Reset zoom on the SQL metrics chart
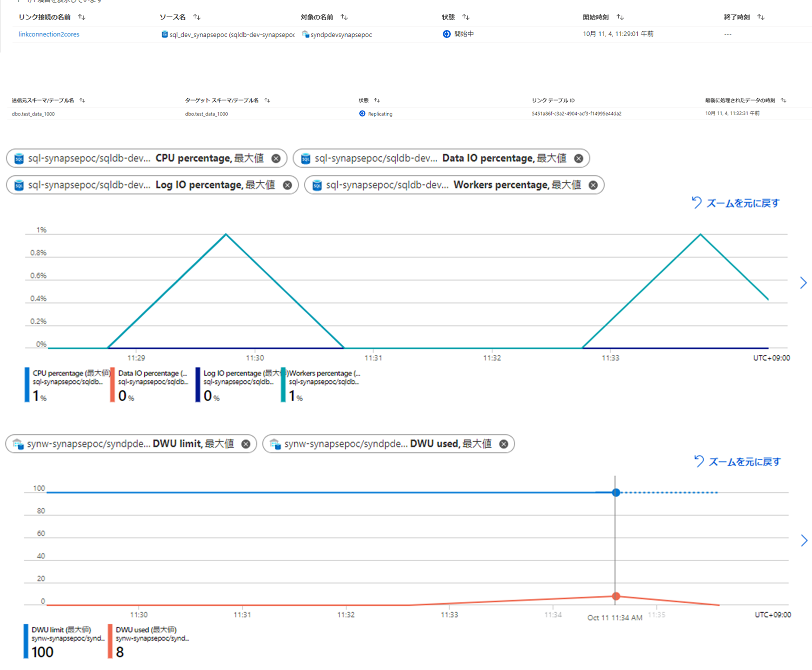 [736, 203]
